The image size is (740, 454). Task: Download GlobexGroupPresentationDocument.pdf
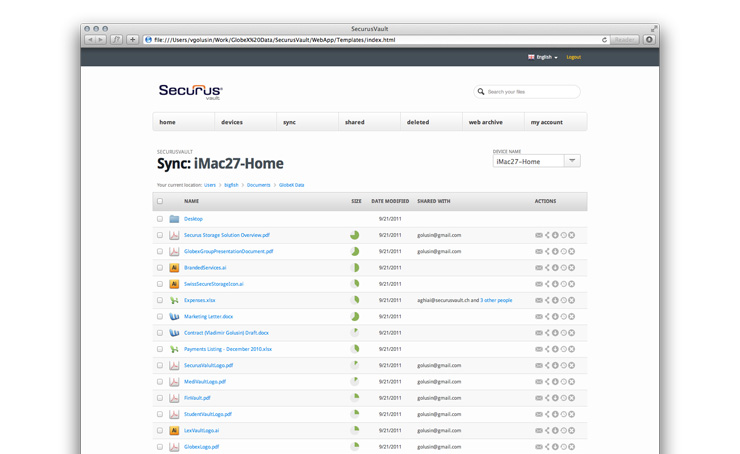pyautogui.click(x=555, y=252)
